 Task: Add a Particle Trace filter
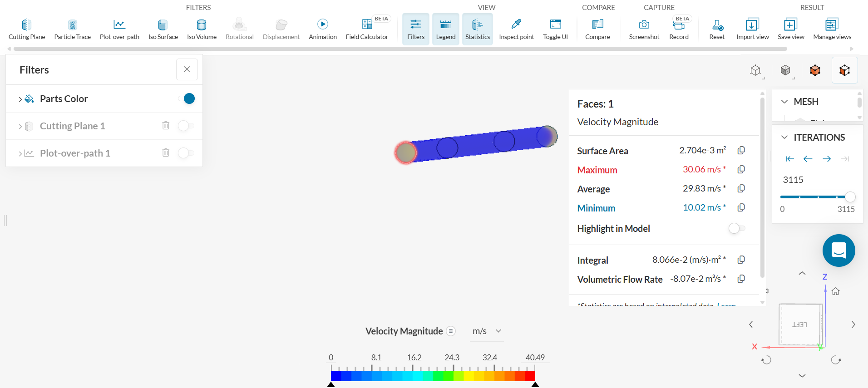pos(72,29)
